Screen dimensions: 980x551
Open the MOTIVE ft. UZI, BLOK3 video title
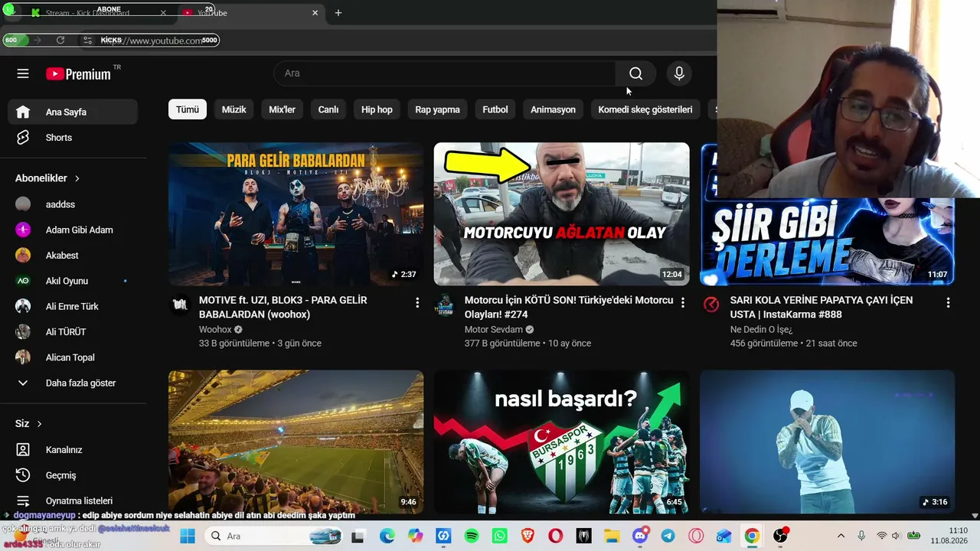click(283, 307)
